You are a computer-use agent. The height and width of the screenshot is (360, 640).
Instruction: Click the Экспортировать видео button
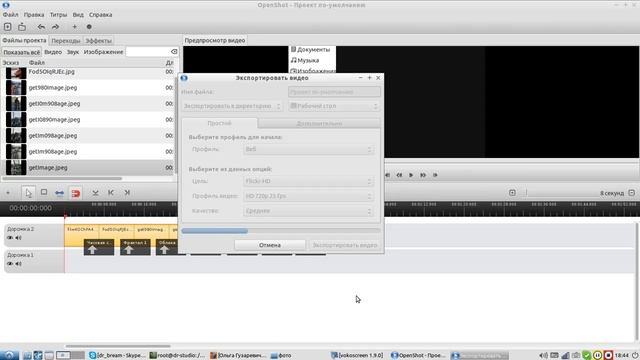pyautogui.click(x=344, y=245)
